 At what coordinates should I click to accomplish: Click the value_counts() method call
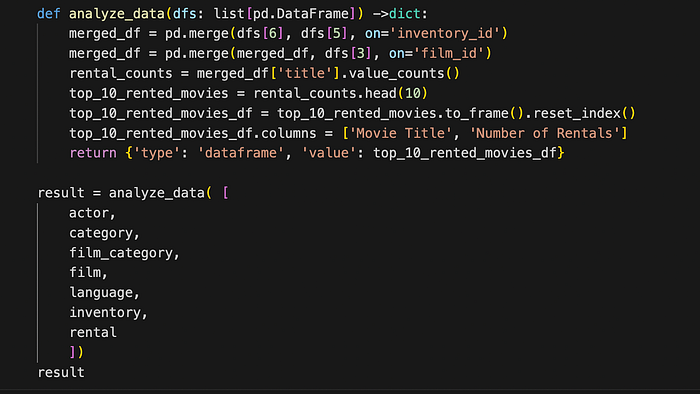[x=404, y=73]
